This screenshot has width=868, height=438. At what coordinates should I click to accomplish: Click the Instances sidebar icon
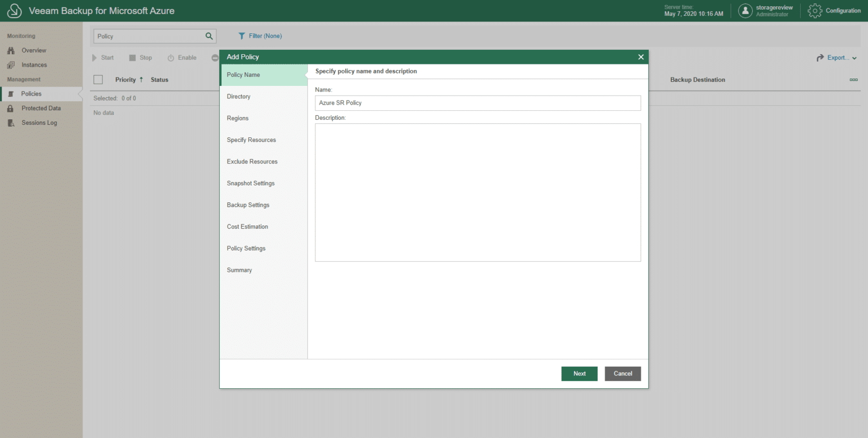pyautogui.click(x=11, y=65)
